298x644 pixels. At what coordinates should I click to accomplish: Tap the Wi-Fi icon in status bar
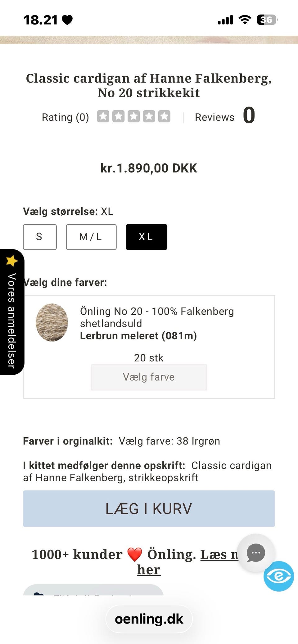(x=245, y=20)
